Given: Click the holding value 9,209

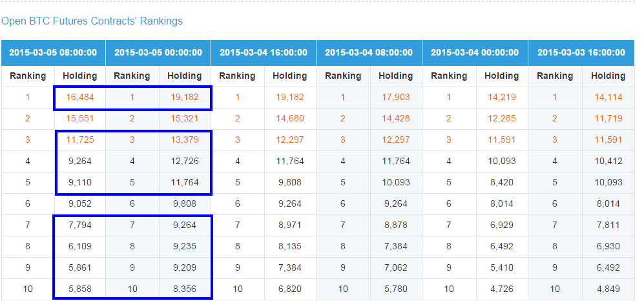Looking at the screenshot, I should (184, 268).
